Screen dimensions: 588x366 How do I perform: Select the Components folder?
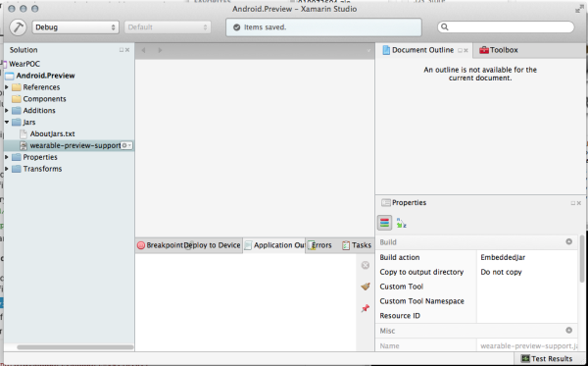(x=44, y=99)
